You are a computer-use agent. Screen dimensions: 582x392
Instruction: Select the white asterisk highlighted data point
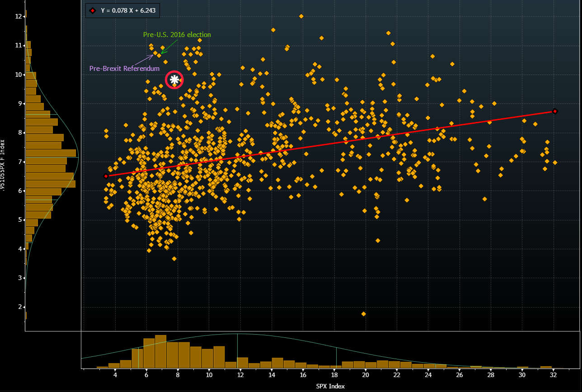point(174,79)
